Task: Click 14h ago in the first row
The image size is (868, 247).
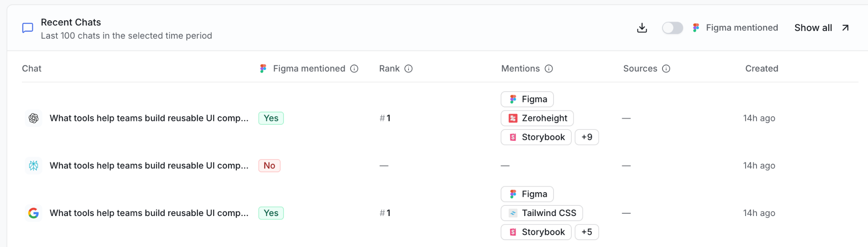Action: (759, 118)
